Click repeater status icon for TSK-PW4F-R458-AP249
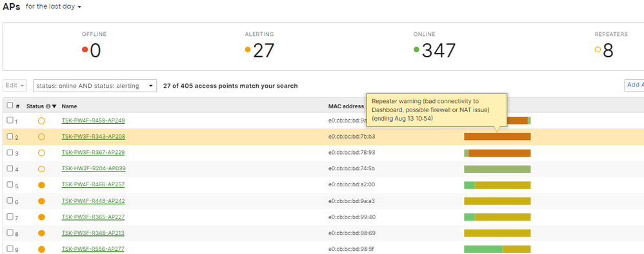644x254 pixels. click(41, 121)
